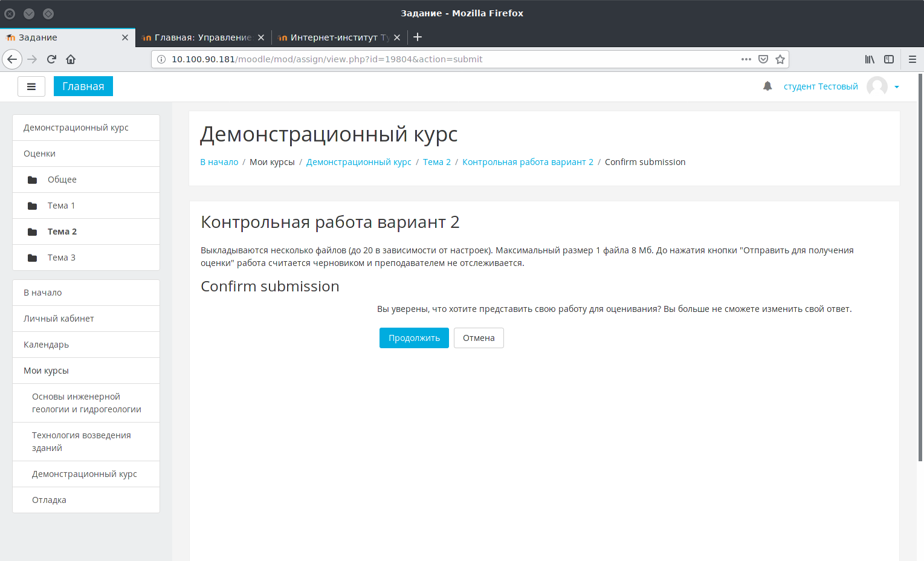Toggle Moodle side navigation drawer
The width and height of the screenshot is (924, 561).
31,86
